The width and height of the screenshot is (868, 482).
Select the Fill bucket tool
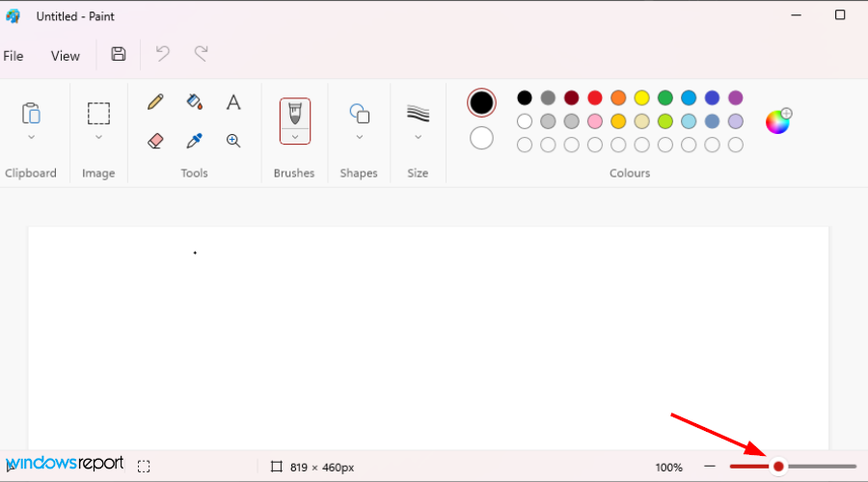(x=194, y=102)
